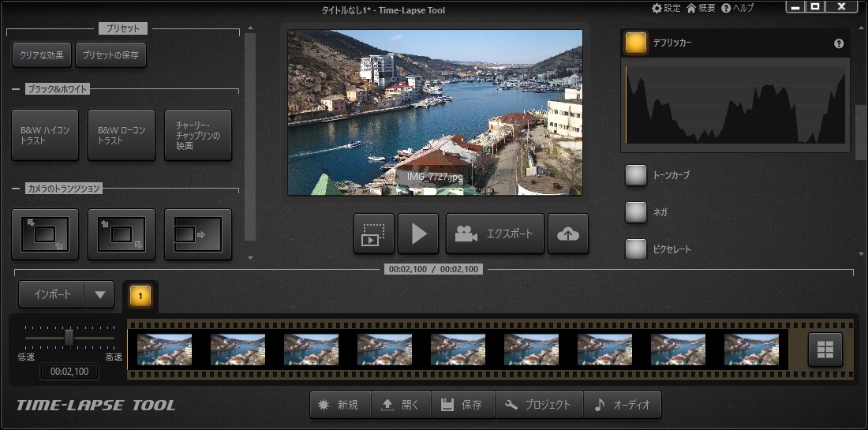Enable the トーンカーブ effect toggle
868x430 pixels.
(636, 175)
